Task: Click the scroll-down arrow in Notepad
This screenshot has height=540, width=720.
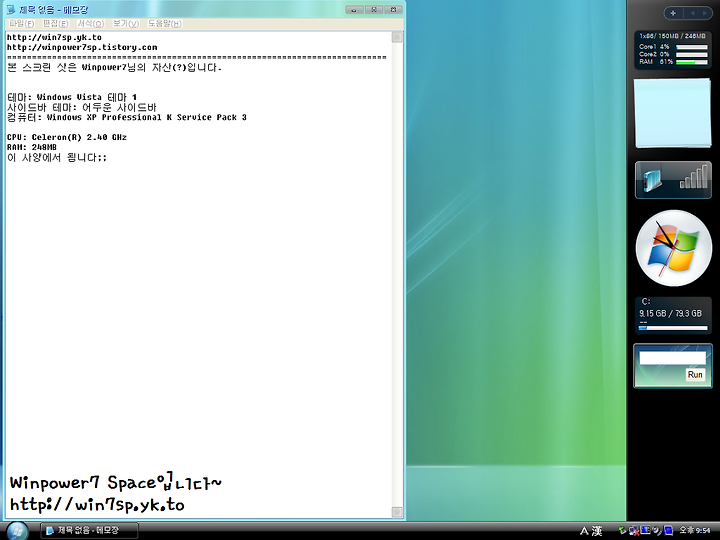Action: tap(397, 512)
